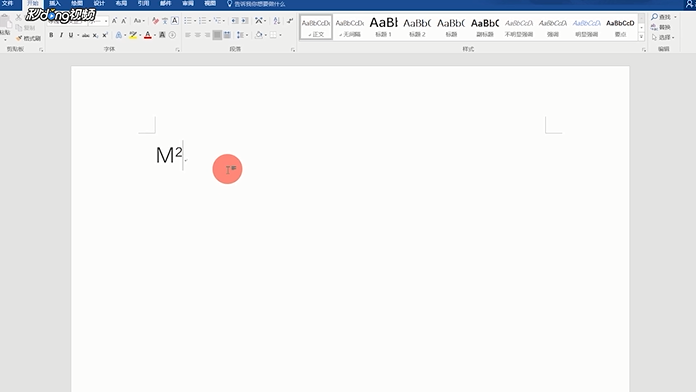Open bullet list style dropdown arrow
696x392 pixels.
[195, 20]
